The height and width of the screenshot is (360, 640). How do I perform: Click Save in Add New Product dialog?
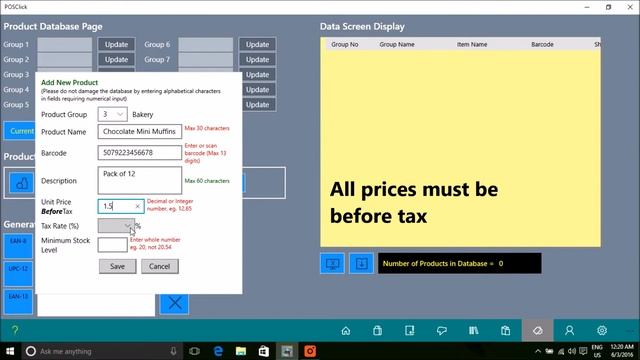tap(118, 267)
